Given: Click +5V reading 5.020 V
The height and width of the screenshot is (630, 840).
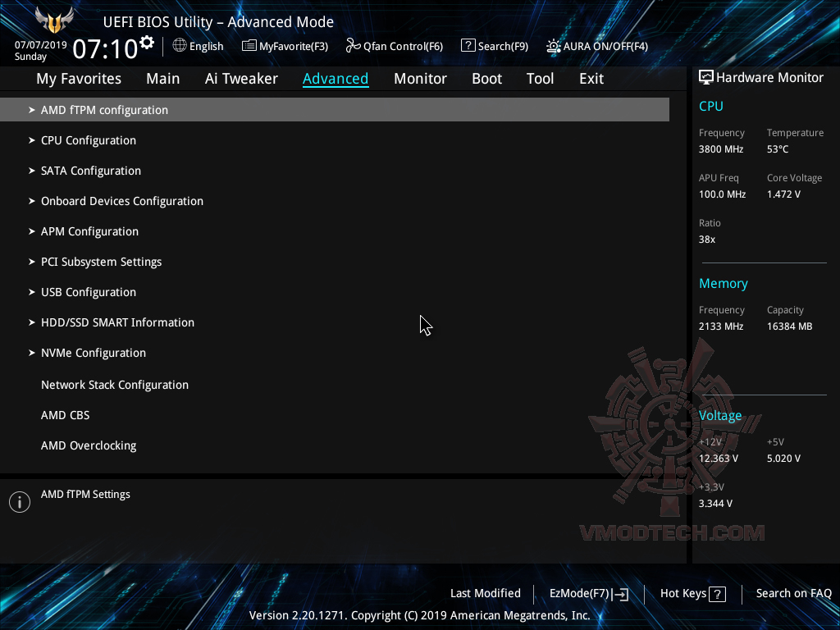Looking at the screenshot, I should 783,459.
